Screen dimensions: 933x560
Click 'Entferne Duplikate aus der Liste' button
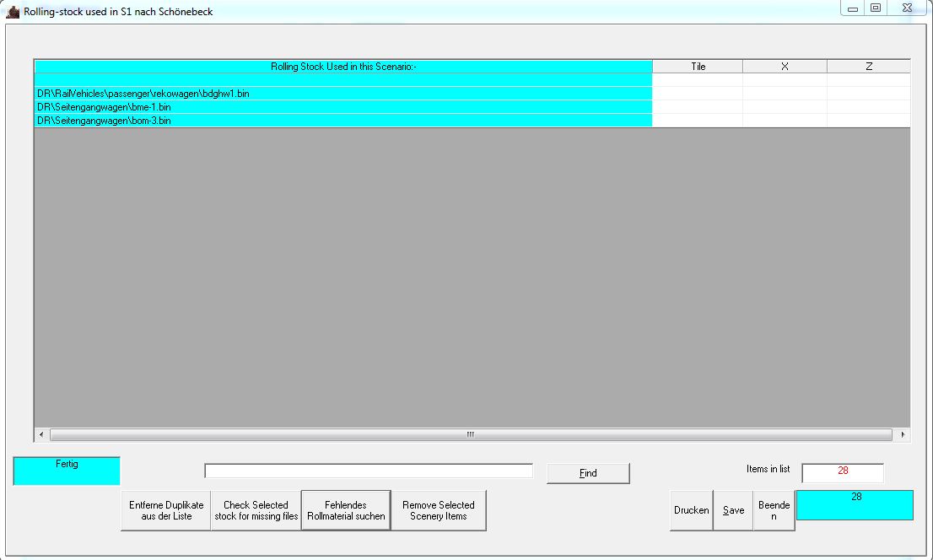click(x=166, y=510)
